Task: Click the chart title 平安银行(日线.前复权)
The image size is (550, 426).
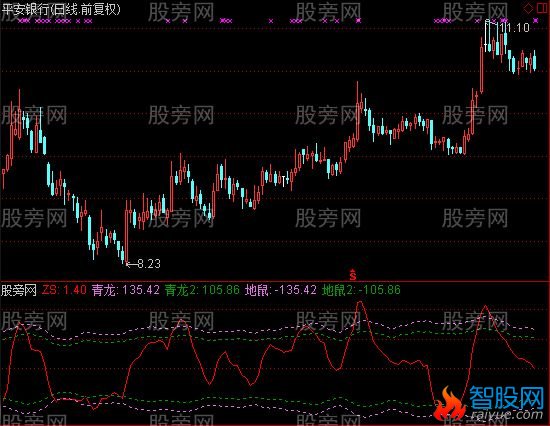Action: coord(61,9)
